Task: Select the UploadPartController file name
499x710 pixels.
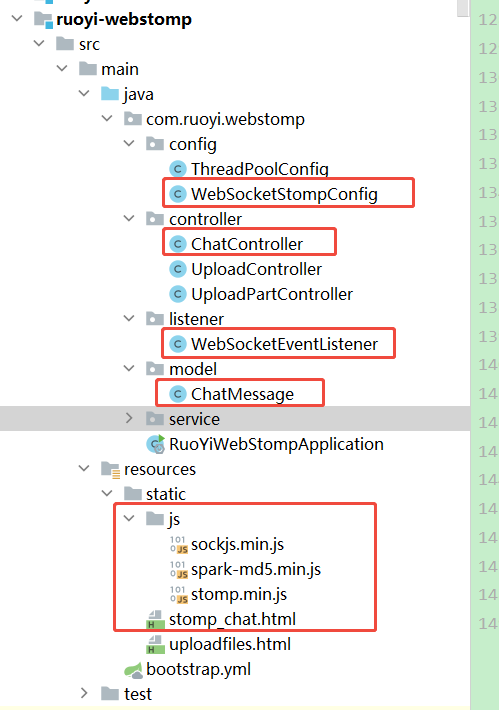Action: point(272,294)
